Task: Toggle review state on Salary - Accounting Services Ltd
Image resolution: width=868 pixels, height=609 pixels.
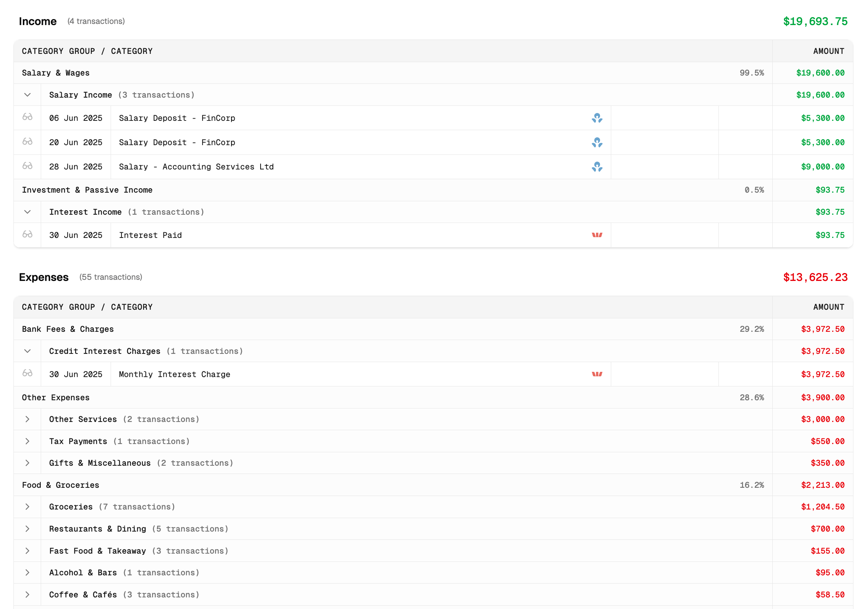Action: click(x=27, y=167)
